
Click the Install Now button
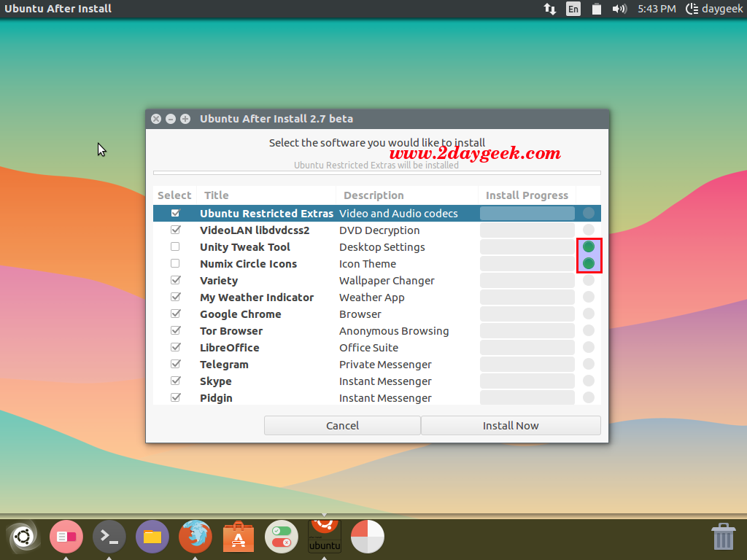click(511, 425)
